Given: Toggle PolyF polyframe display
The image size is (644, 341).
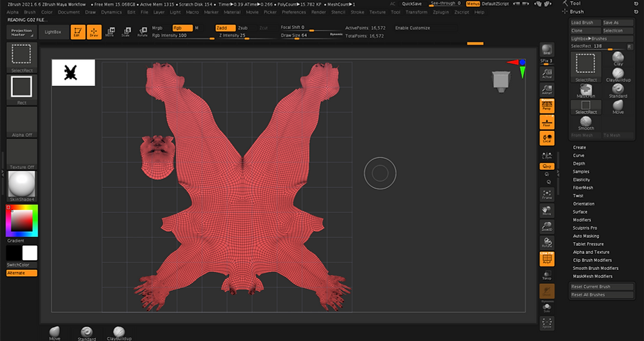Looking at the screenshot, I should (547, 258).
